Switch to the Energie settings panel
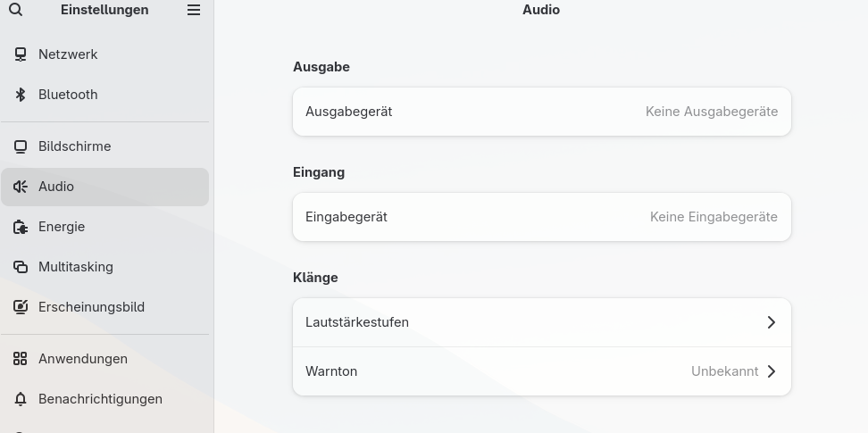The width and height of the screenshot is (868, 433). pyautogui.click(x=62, y=227)
